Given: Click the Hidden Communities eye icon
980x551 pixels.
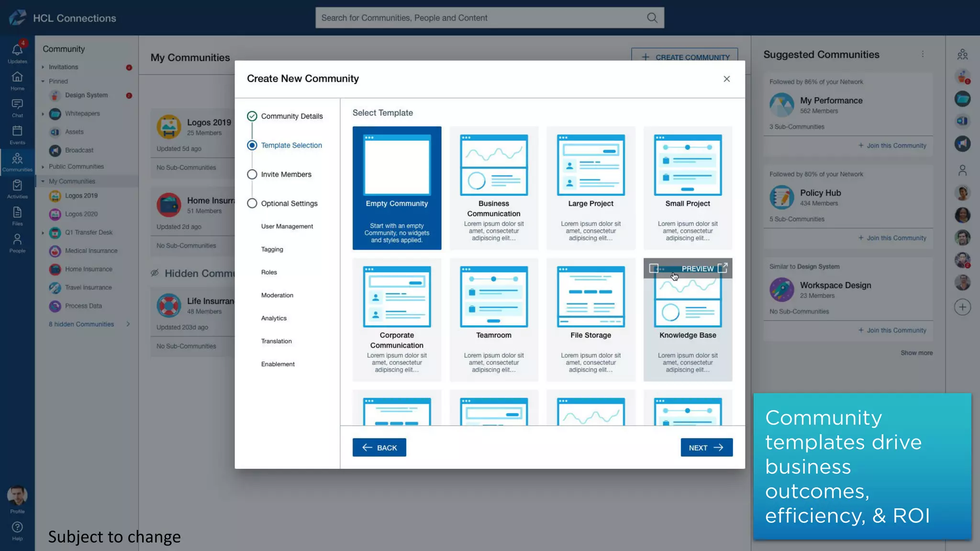Looking at the screenshot, I should click(155, 273).
